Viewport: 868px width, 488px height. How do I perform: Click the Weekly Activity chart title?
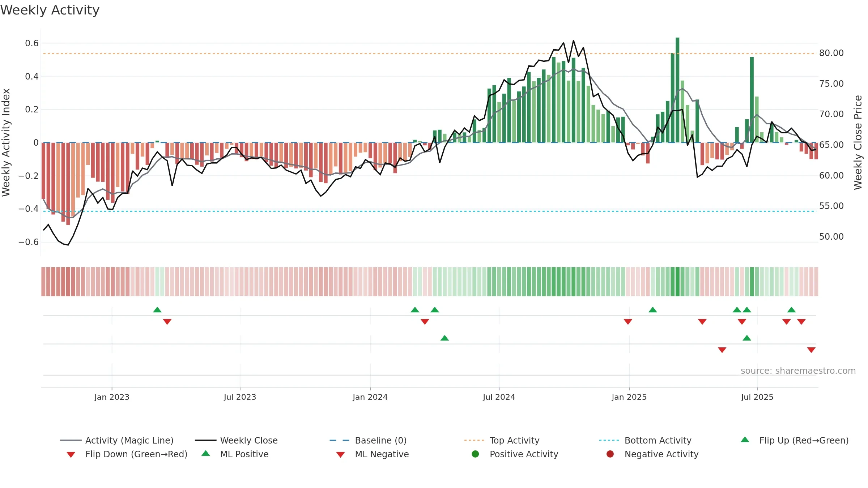point(50,10)
